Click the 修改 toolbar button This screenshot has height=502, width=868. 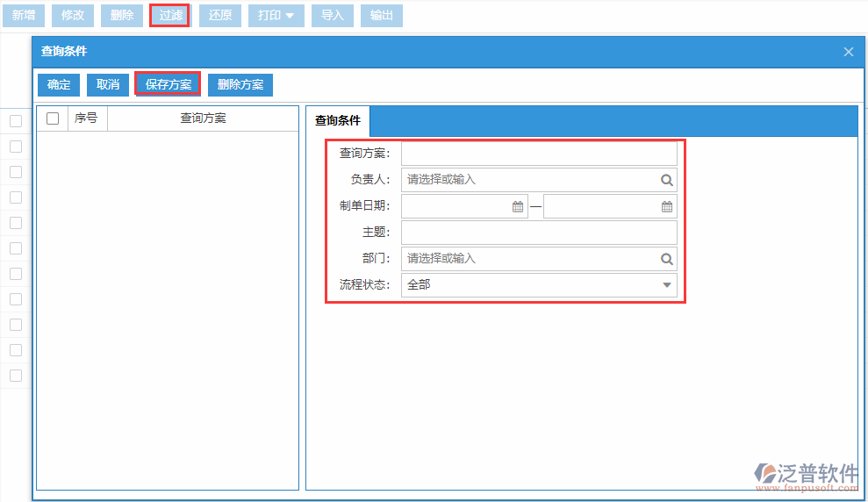point(73,16)
